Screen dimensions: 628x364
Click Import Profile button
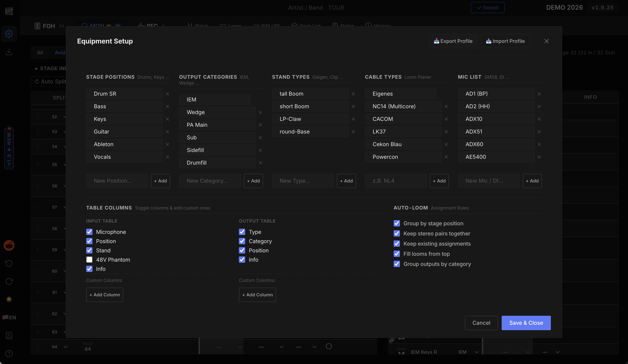coord(505,41)
